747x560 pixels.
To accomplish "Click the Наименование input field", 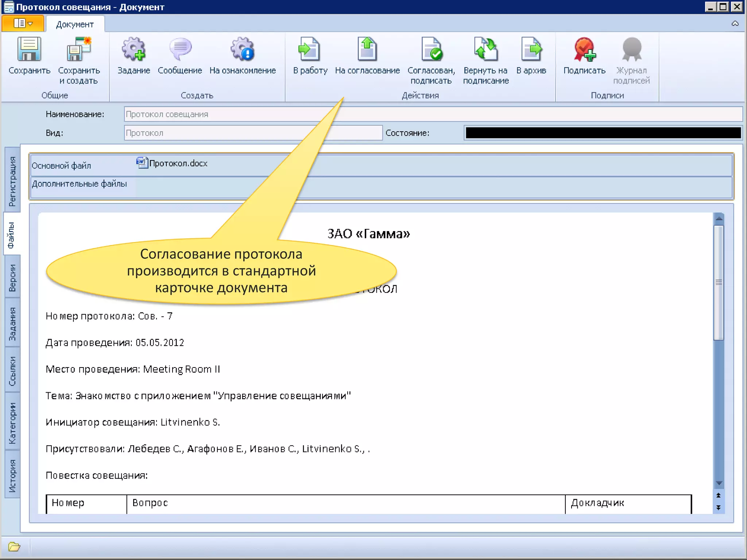I will pyautogui.click(x=433, y=114).
